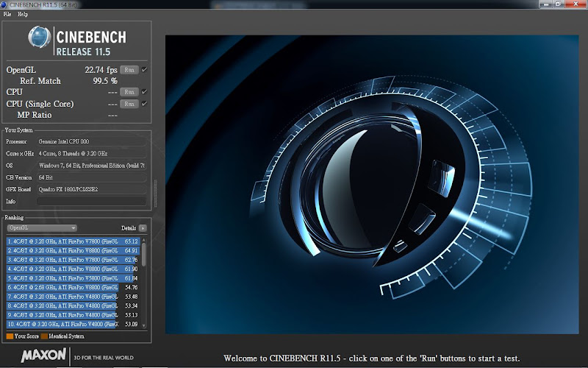Click the MAXON logo
The width and height of the screenshot is (588, 368).
coord(43,355)
